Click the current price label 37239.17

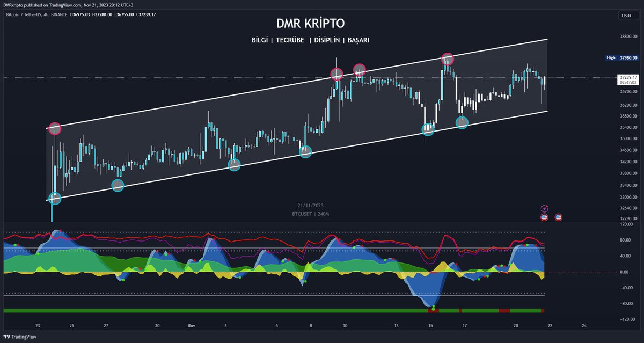[x=628, y=77]
